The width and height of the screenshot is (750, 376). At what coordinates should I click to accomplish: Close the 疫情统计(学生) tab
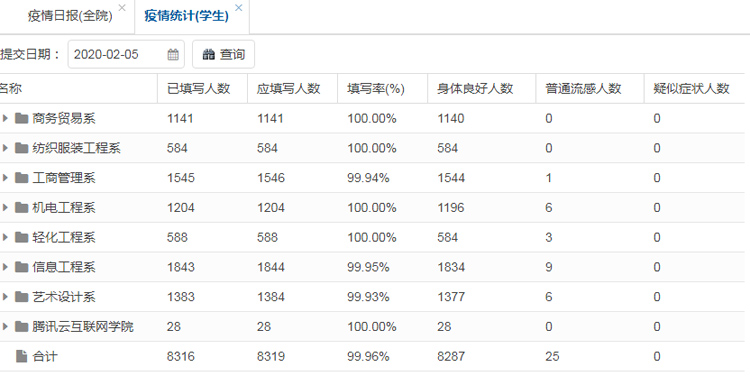click(239, 8)
